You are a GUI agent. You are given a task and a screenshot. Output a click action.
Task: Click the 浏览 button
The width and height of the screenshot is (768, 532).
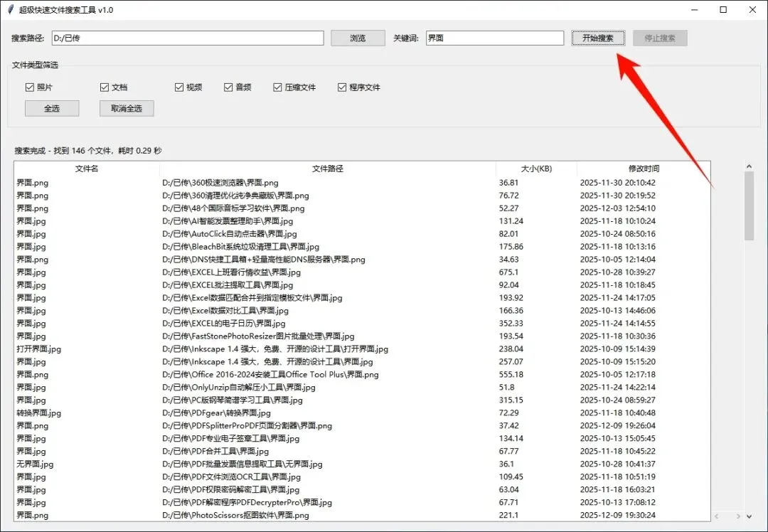coord(358,38)
